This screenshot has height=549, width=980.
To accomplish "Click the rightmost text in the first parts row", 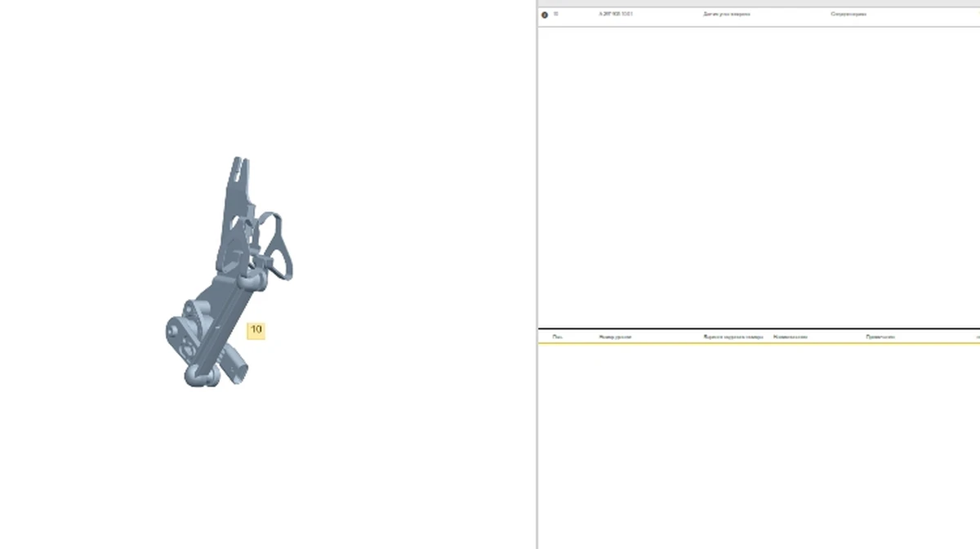I will point(849,14).
